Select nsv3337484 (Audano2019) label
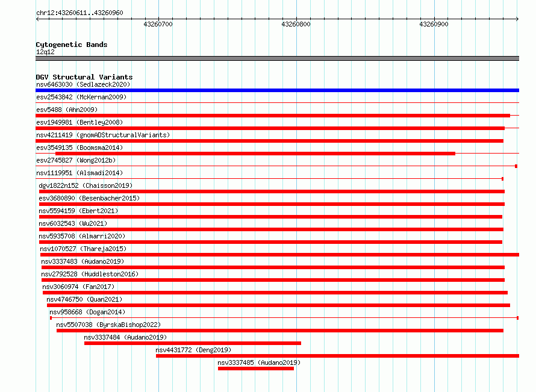536x392 pixels. click(x=125, y=337)
